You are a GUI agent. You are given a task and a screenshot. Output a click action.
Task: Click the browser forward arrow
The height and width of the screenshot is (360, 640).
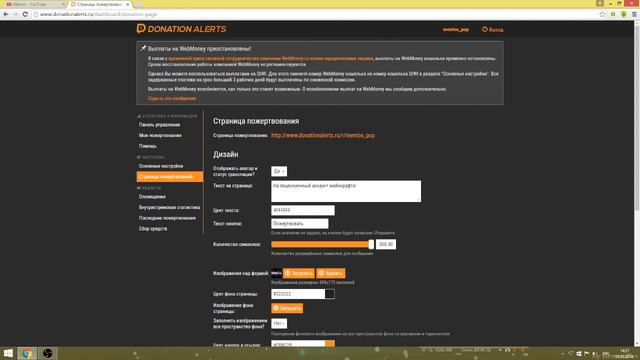(x=15, y=14)
